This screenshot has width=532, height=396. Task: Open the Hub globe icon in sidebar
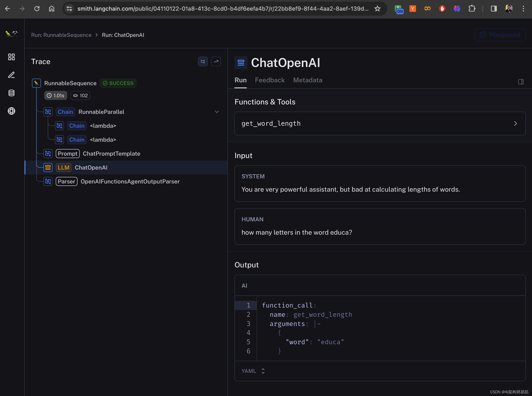click(x=11, y=111)
